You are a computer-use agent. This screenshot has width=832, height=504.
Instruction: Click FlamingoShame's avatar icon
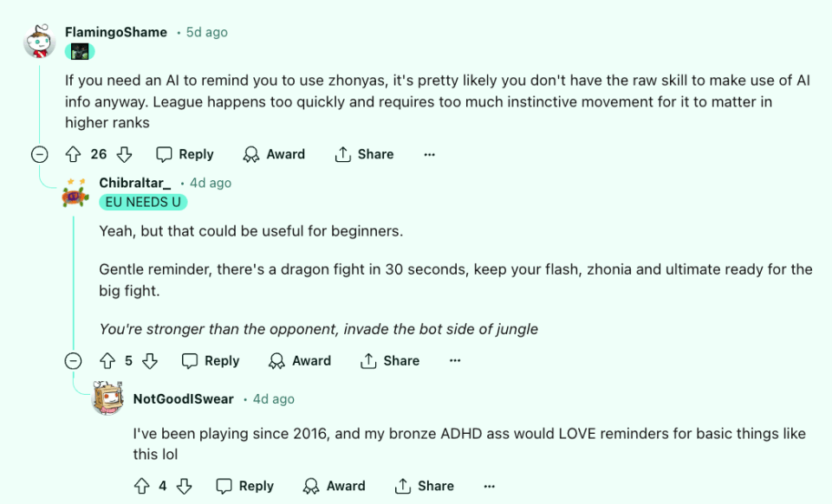[40, 41]
